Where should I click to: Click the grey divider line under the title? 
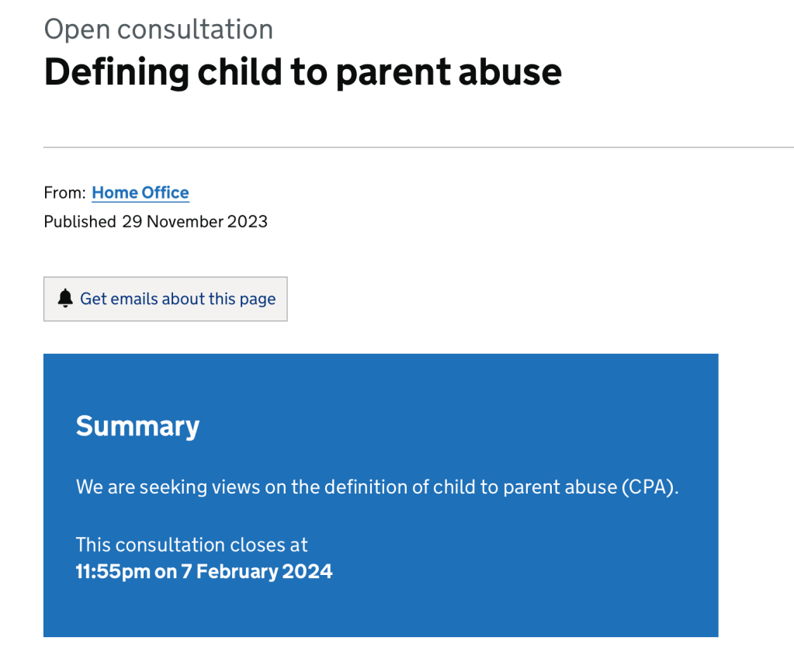pos(418,147)
